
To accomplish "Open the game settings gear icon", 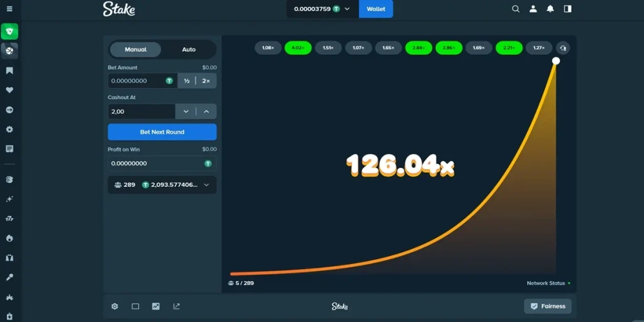I will (x=114, y=306).
